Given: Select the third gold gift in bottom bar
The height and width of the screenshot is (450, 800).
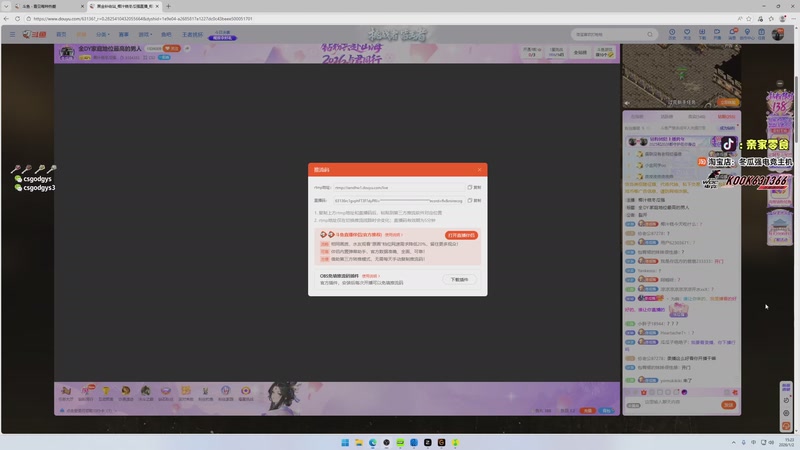Looking at the screenshot, I should point(106,392).
